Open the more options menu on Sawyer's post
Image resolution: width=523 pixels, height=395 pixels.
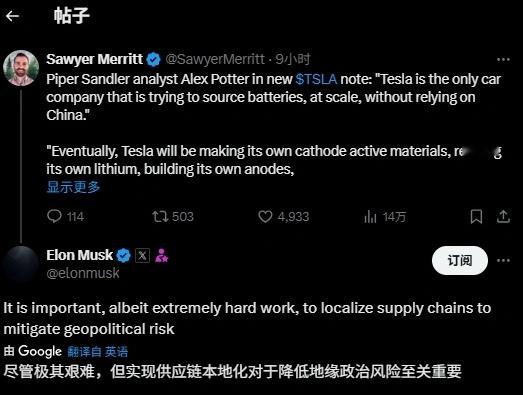point(503,60)
